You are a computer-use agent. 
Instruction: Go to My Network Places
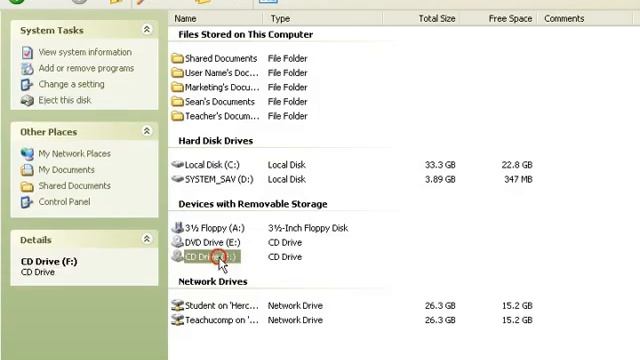click(74, 153)
